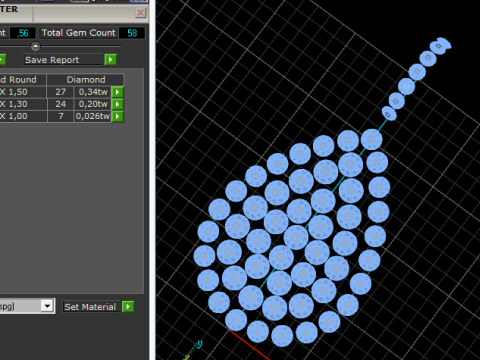Click the green arrow on the 0,34tw row
The width and height of the screenshot is (480, 360).
pyautogui.click(x=117, y=92)
